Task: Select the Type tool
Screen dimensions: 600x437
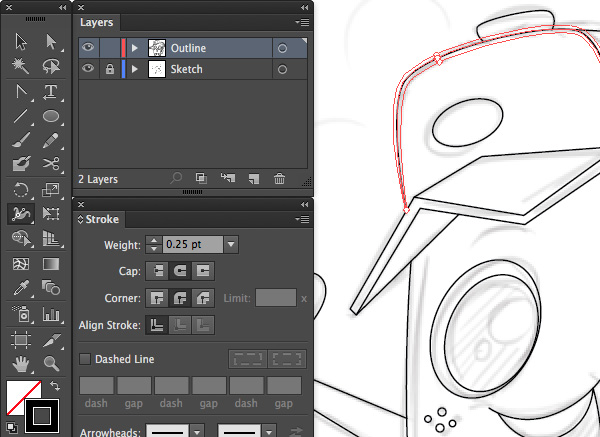Action: (51, 92)
